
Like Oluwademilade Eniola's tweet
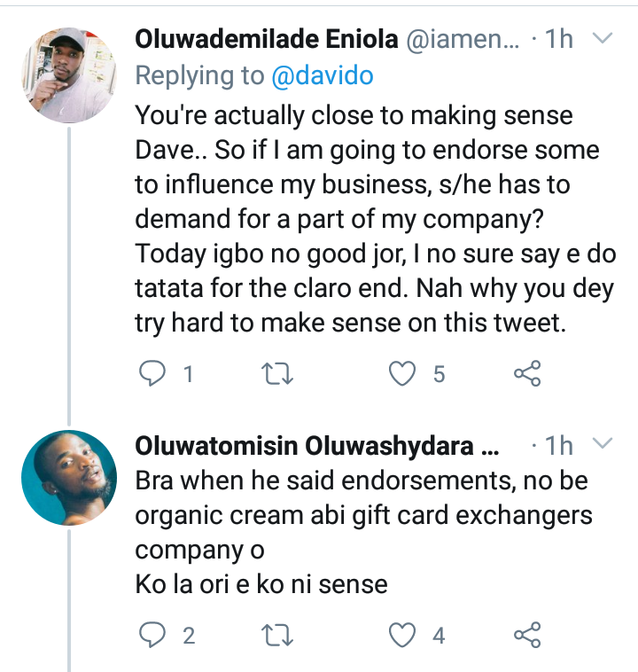pyautogui.click(x=403, y=375)
